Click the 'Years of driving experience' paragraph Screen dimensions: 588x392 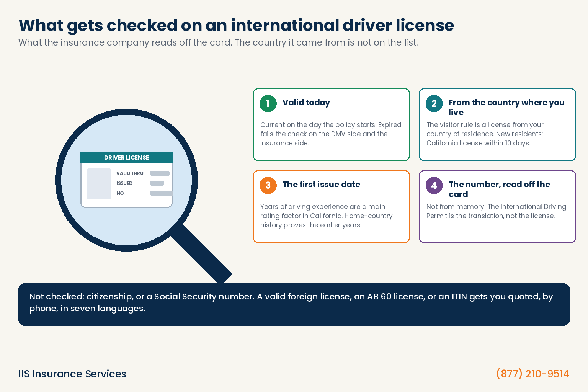coord(327,216)
